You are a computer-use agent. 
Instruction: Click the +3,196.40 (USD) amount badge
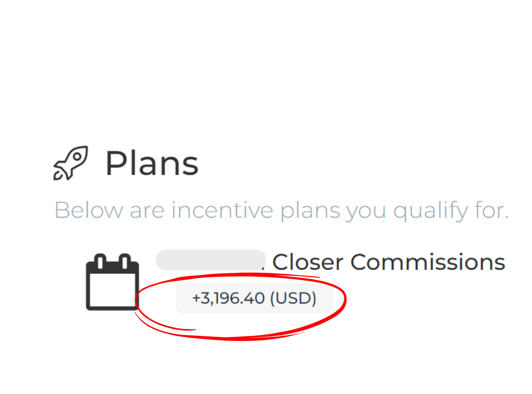(x=254, y=298)
